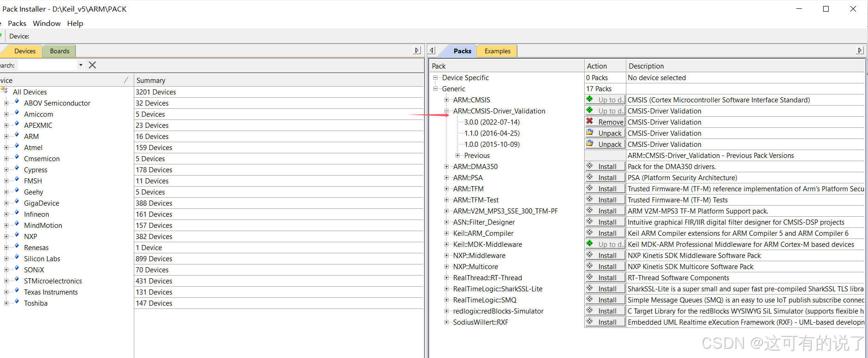868x358 pixels.
Task: Click the Amiccom vendor icon
Action: [16, 113]
